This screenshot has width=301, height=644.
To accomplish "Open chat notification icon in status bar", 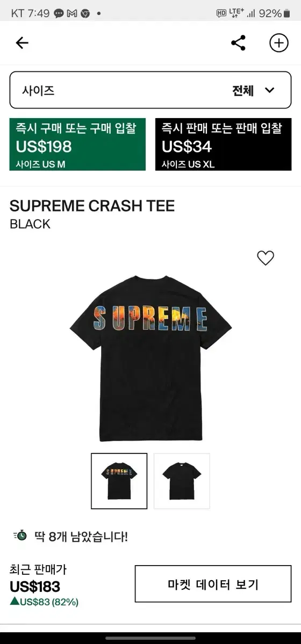I will pos(59,13).
